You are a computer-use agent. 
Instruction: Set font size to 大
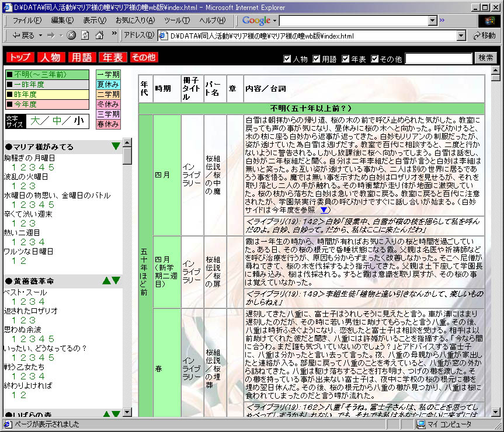click(x=35, y=121)
